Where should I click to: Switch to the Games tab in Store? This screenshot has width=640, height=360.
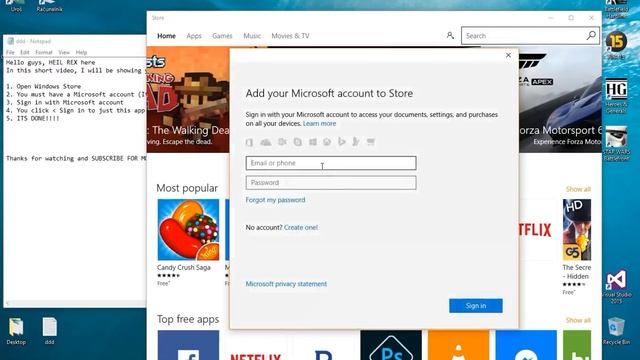coord(222,36)
